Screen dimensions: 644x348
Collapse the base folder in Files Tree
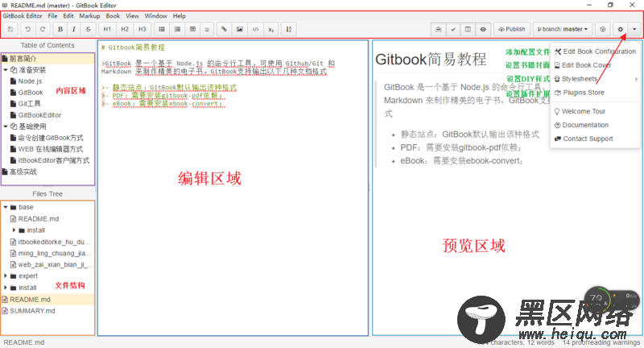6,207
